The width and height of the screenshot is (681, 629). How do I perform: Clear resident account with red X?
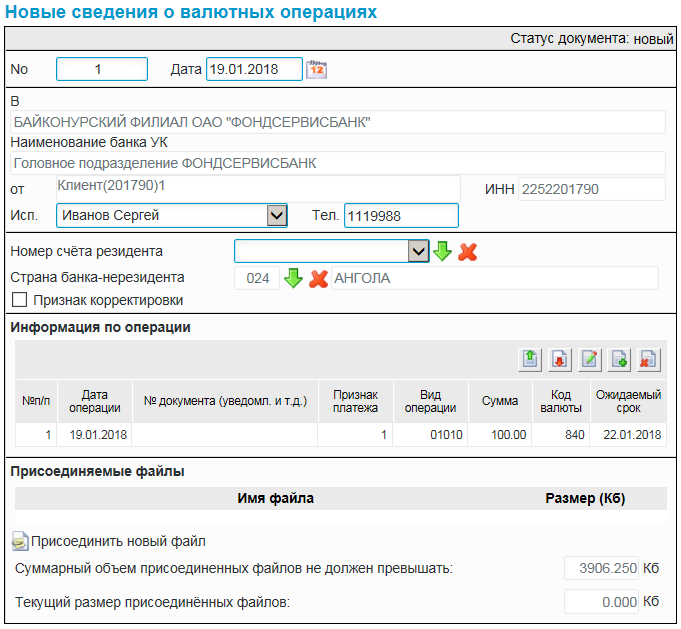pyautogui.click(x=467, y=252)
